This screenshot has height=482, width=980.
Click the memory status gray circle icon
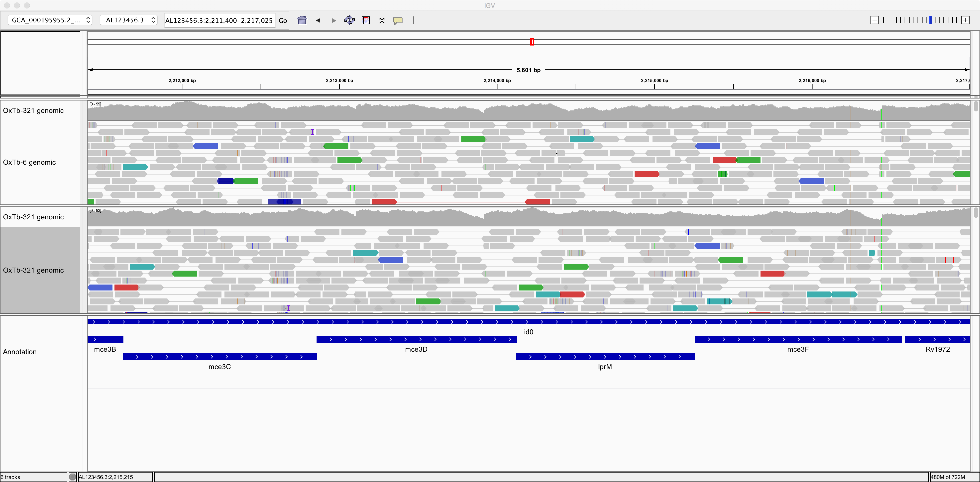[72, 477]
